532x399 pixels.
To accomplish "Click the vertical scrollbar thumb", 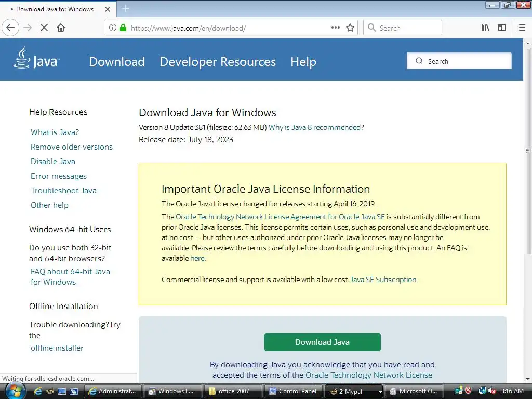I will [527, 150].
